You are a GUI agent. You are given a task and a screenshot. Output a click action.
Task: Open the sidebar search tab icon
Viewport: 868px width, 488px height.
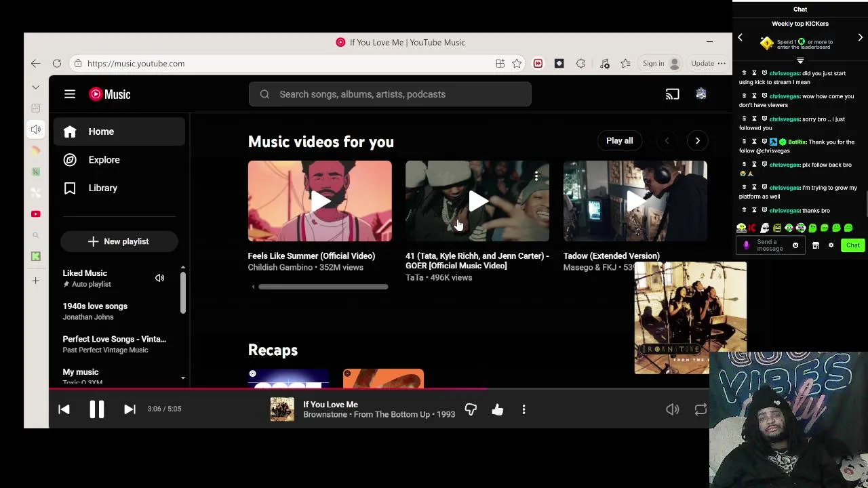click(36, 235)
